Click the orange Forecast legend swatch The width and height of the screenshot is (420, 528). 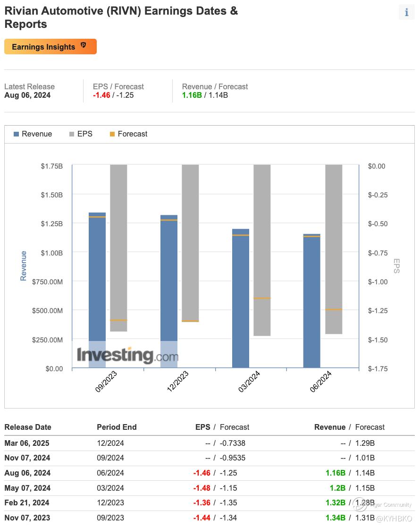pyautogui.click(x=112, y=134)
